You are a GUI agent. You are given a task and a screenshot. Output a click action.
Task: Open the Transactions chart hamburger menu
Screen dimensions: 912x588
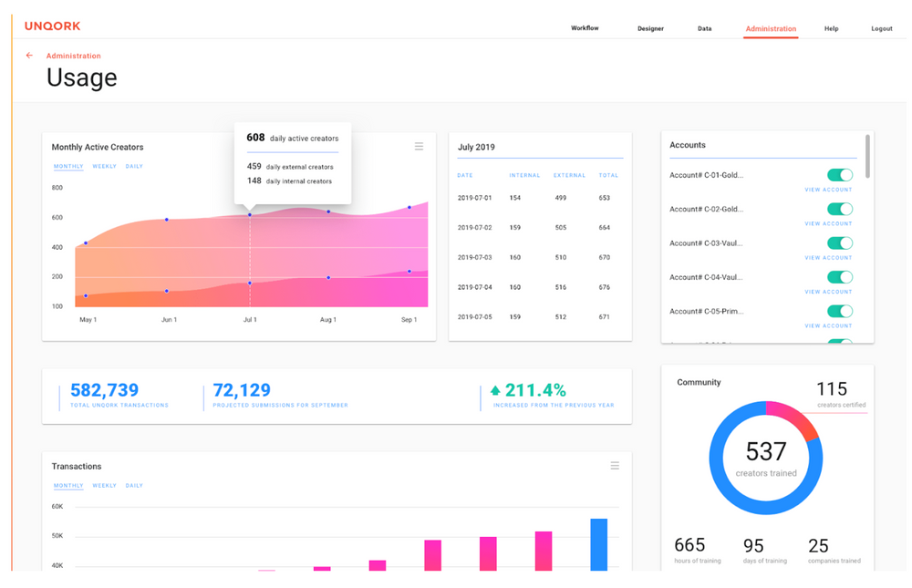615,466
